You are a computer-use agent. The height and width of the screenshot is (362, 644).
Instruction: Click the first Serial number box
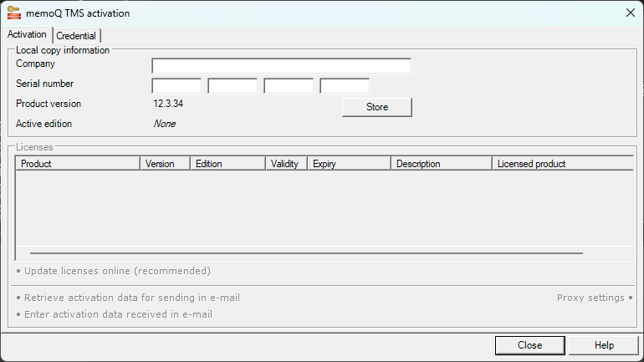pyautogui.click(x=176, y=86)
